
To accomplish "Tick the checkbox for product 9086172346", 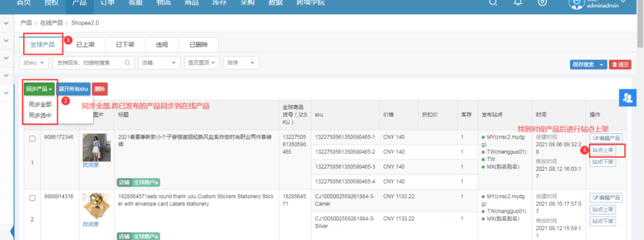I will click(33, 138).
